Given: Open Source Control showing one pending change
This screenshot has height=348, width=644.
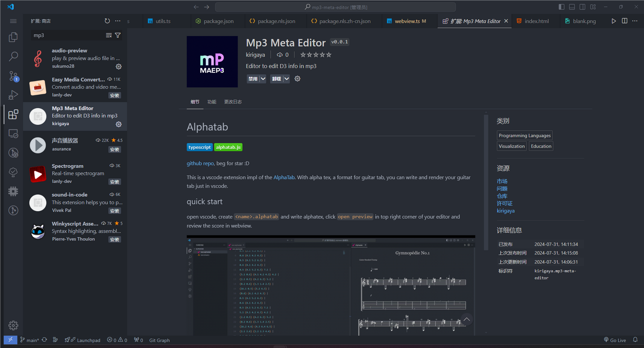Looking at the screenshot, I should [x=13, y=76].
